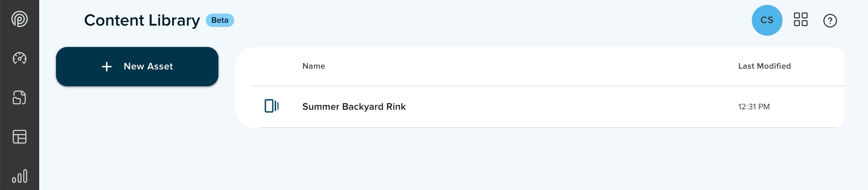Viewport: 868px width, 190px height.
Task: Click the spiral logo in the sidebar
Action: [x=20, y=19]
